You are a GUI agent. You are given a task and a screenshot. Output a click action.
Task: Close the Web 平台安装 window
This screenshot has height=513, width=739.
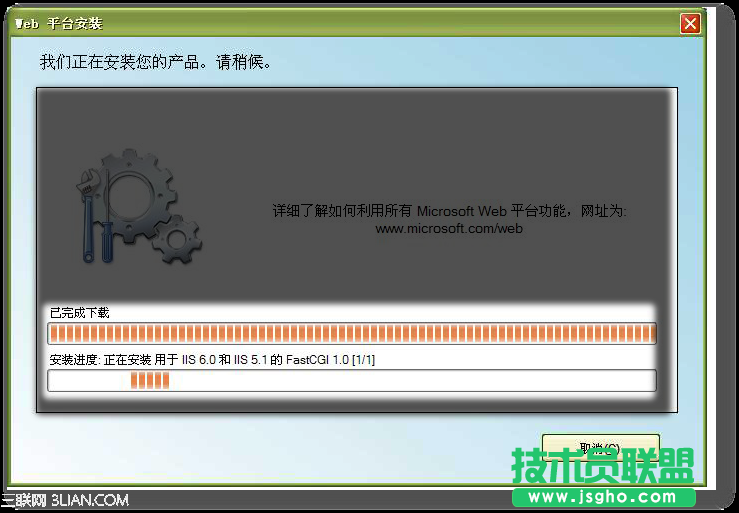coord(690,23)
